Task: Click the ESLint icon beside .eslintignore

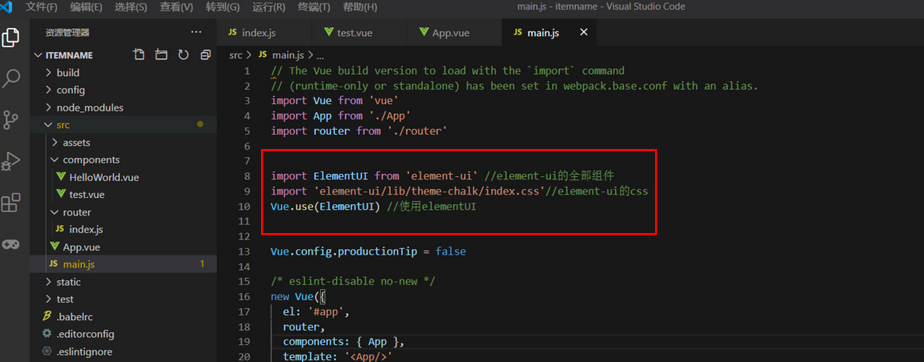Action: click(47, 351)
